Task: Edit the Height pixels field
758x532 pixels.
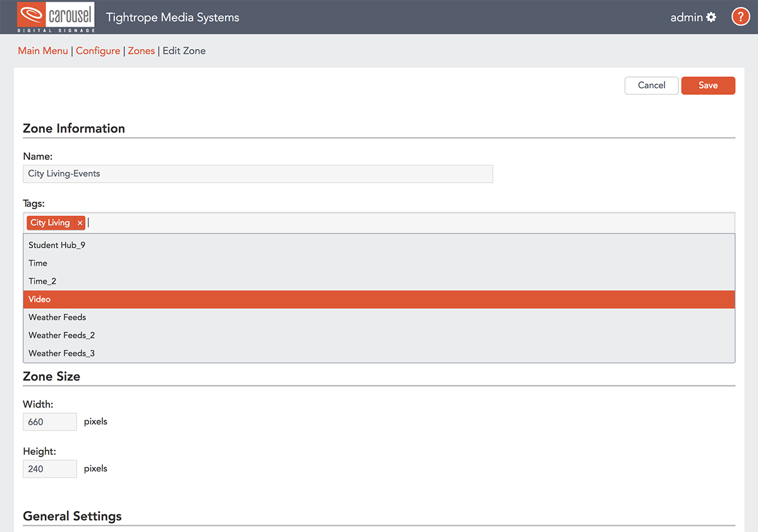Action: tap(49, 469)
